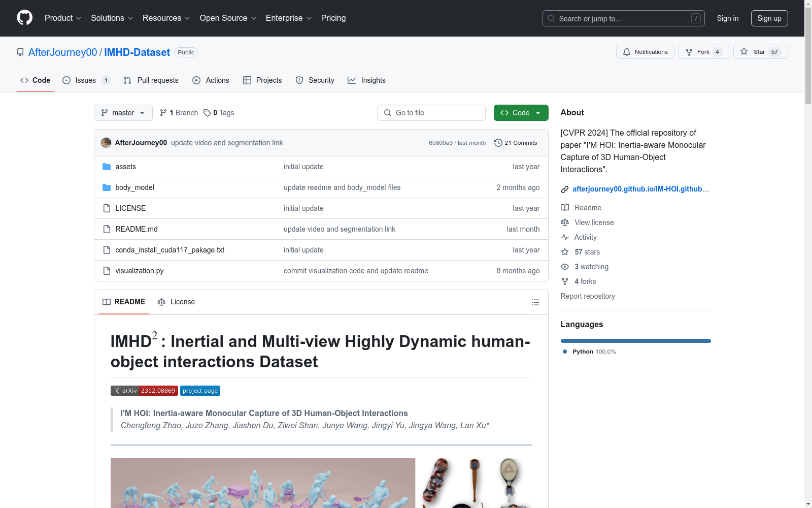This screenshot has height=508, width=812.
Task: Click the Sign up button
Action: (x=769, y=18)
